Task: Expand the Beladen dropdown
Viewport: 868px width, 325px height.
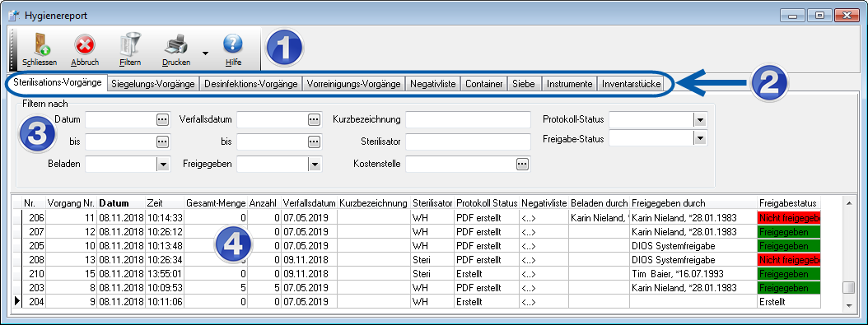Action: click(x=163, y=165)
